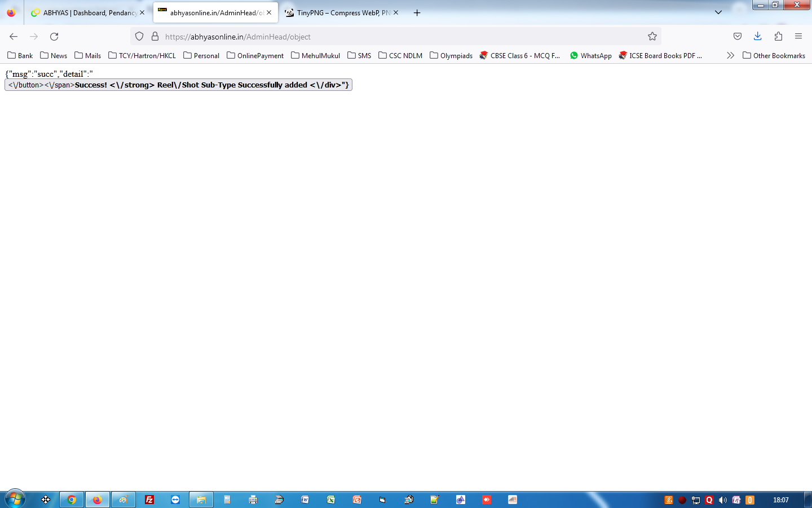Open the CBSE Class 6 MCQ bookmark
812x508 pixels.
coord(519,55)
